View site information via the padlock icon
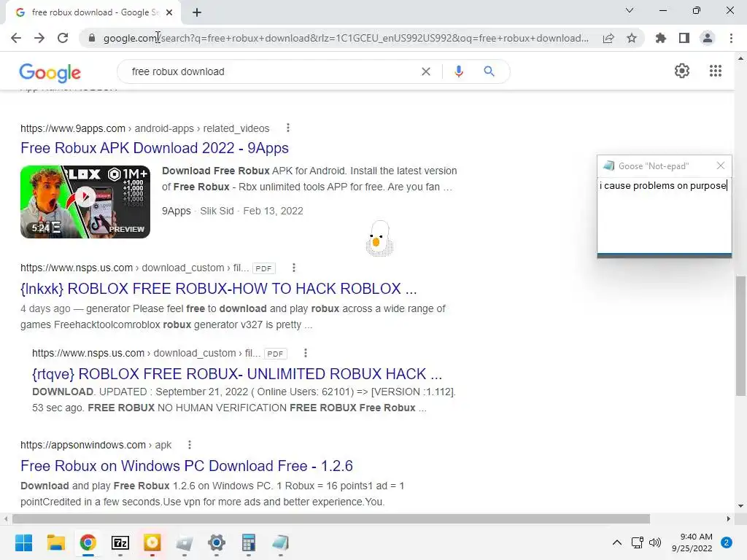 (x=92, y=38)
